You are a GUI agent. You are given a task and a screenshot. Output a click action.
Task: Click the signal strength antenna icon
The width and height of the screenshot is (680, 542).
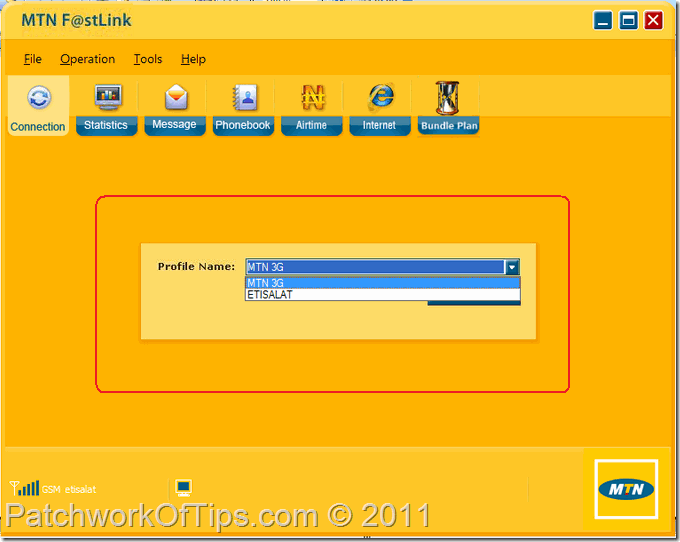coord(24,488)
